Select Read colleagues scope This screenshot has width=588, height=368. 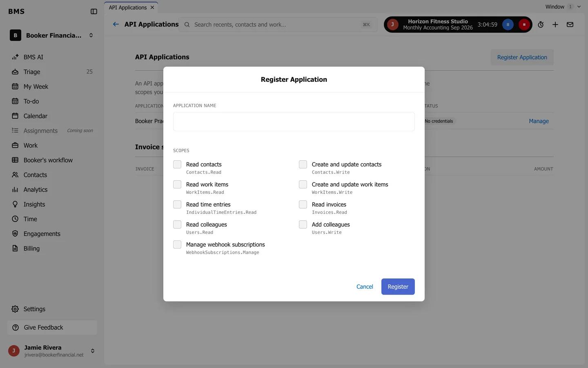(x=177, y=224)
